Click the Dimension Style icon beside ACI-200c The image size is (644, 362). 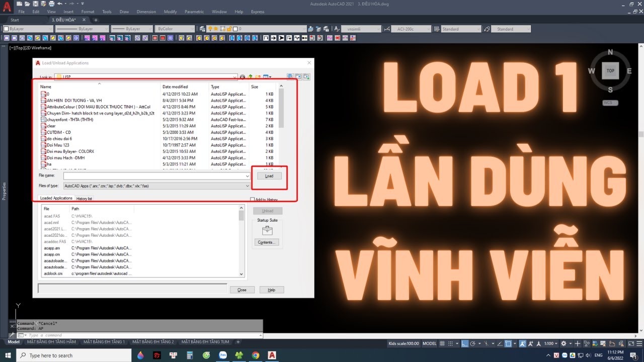388,29
